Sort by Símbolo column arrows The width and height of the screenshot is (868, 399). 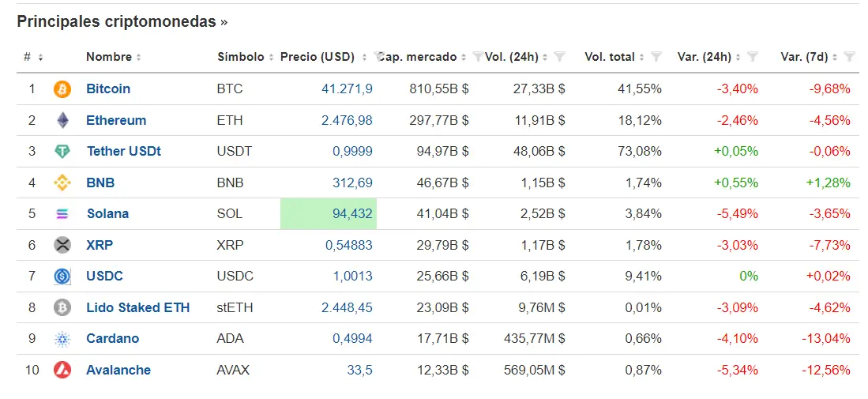click(x=271, y=57)
